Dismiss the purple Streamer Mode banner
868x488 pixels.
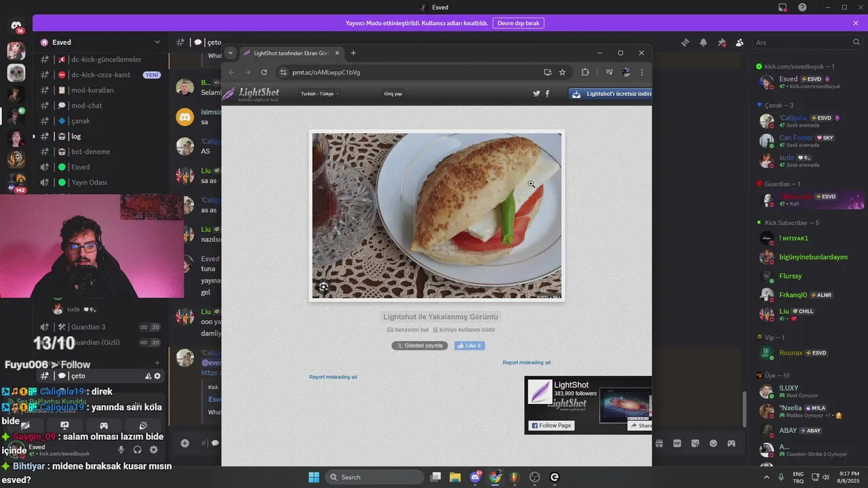(856, 23)
